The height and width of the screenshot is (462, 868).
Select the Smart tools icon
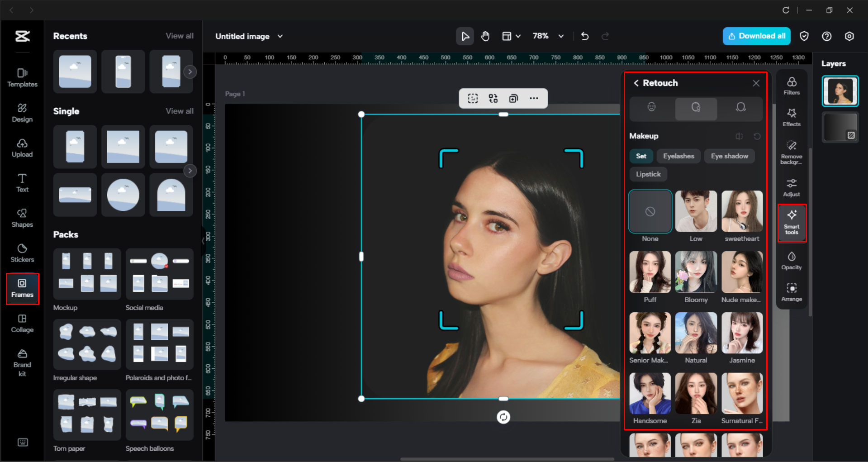point(792,222)
